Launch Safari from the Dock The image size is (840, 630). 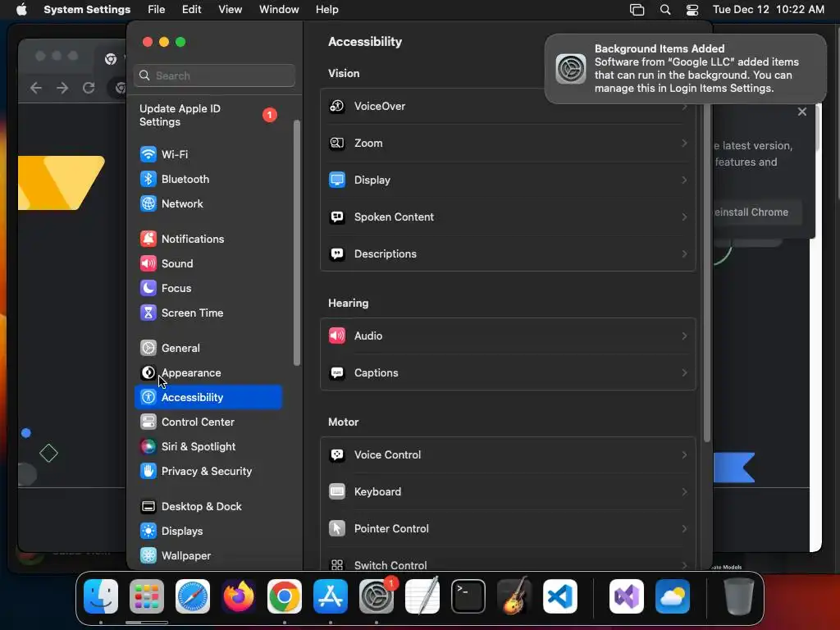192,596
